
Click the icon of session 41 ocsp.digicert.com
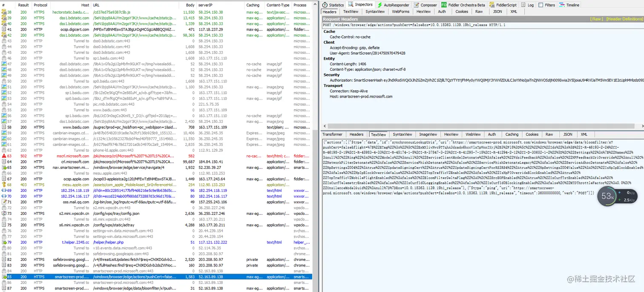4,29
